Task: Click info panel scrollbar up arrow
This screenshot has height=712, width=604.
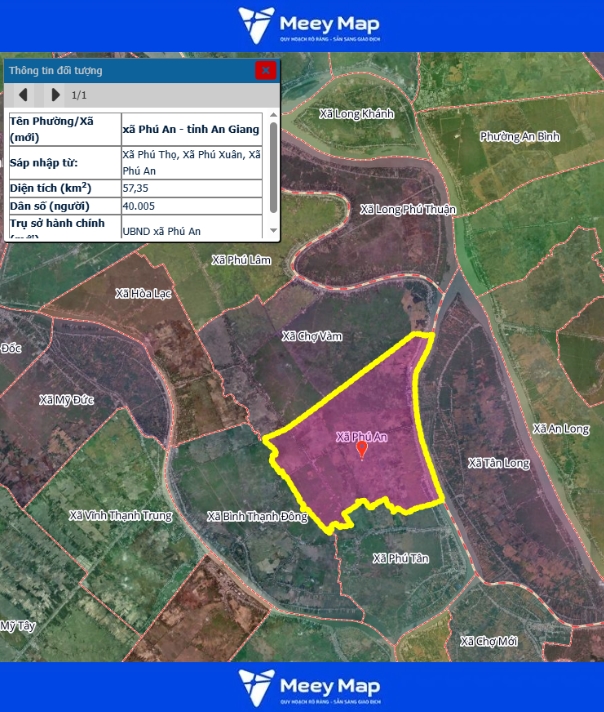Action: coord(273,117)
